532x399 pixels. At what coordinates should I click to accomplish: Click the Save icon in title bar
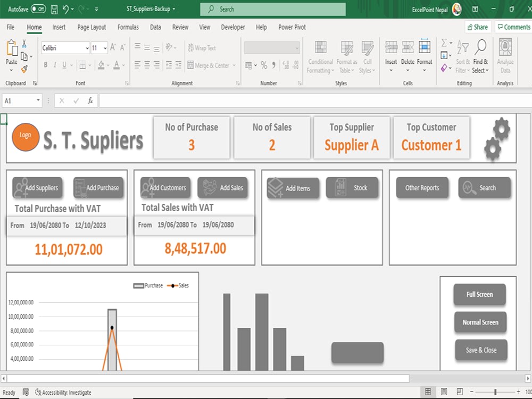tap(54, 9)
